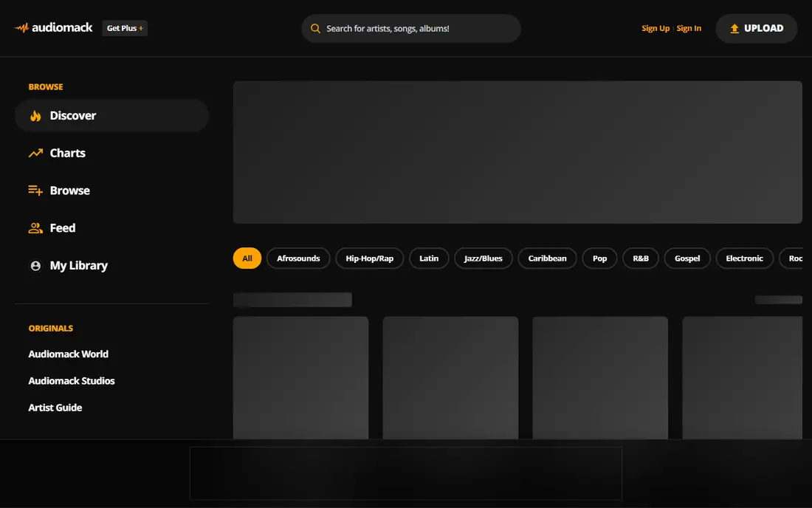
Task: Filter by Hip-Hop/Rap genre
Action: point(370,258)
